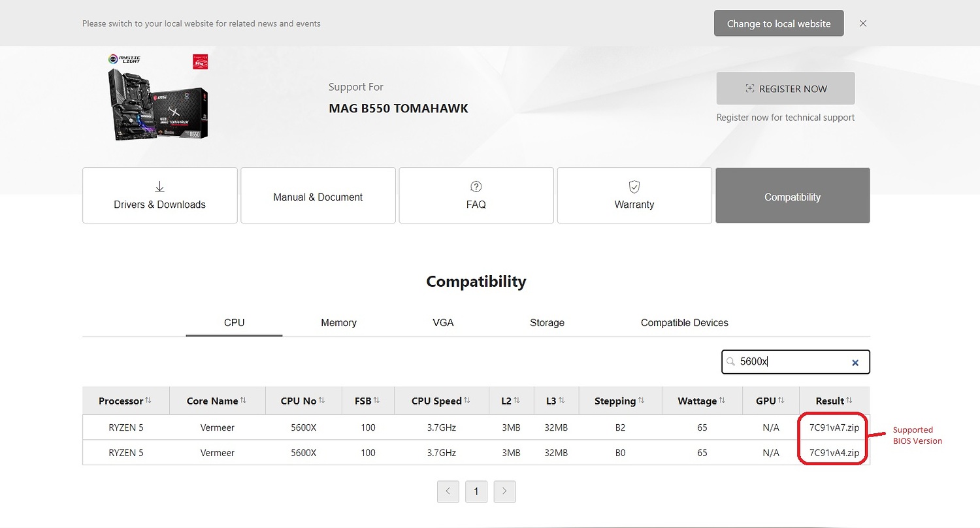
Task: Open the Compatible Devices tab
Action: point(684,323)
